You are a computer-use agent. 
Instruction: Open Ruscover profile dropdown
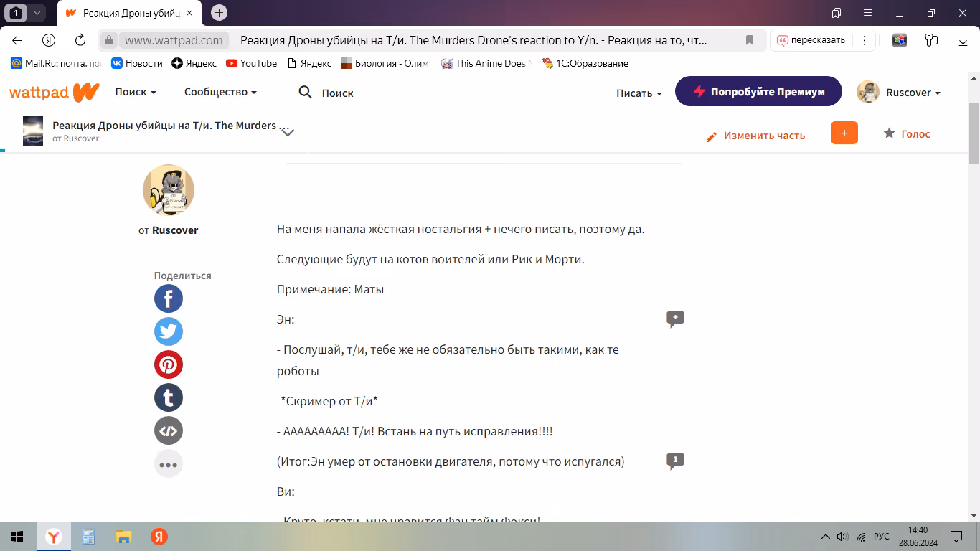pos(898,92)
